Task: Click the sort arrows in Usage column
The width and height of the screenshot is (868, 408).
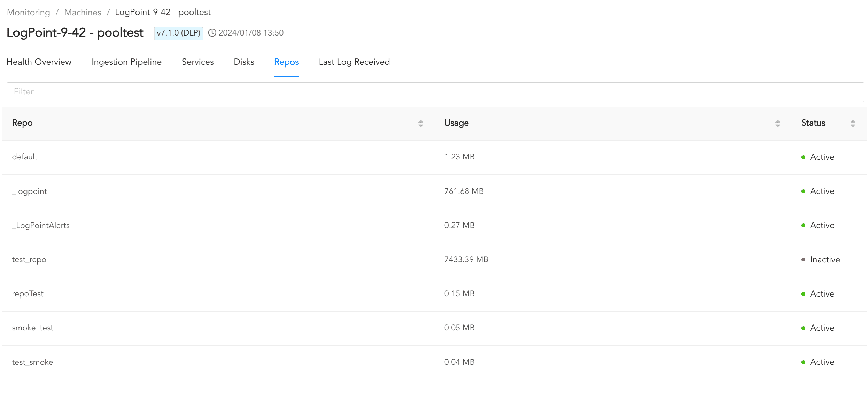Action: tap(777, 123)
